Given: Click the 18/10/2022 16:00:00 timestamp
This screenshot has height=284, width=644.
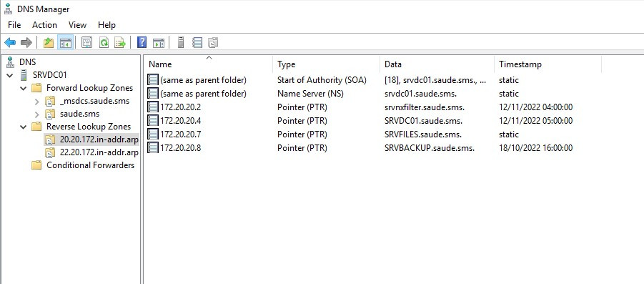Looking at the screenshot, I should [535, 147].
